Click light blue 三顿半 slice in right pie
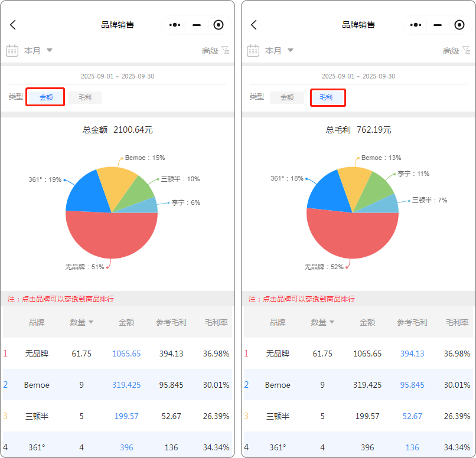476x458 pixels. pyautogui.click(x=386, y=205)
